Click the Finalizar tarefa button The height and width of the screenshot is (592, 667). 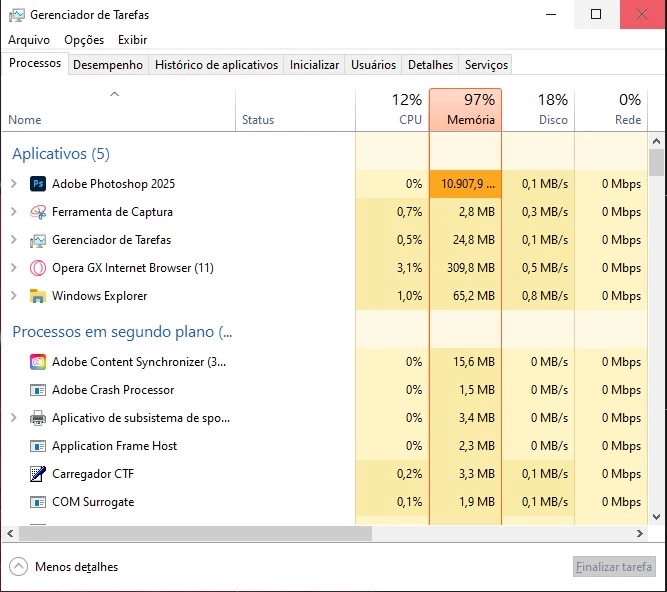614,567
